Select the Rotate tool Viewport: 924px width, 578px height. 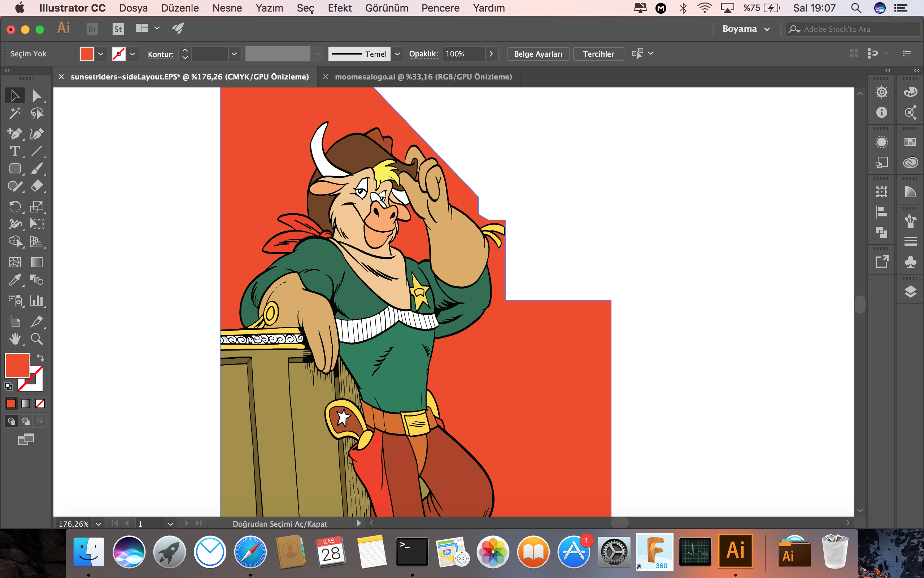point(15,206)
